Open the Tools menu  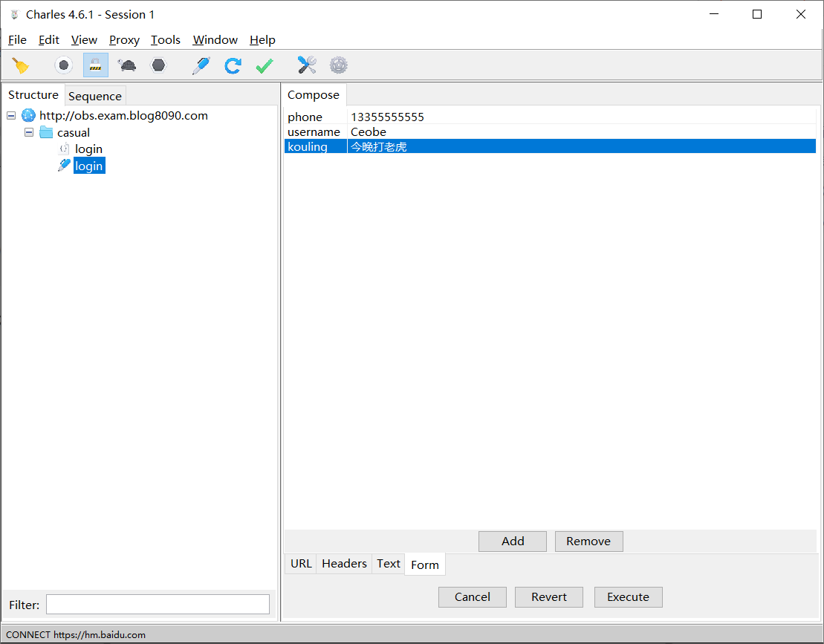(x=166, y=40)
